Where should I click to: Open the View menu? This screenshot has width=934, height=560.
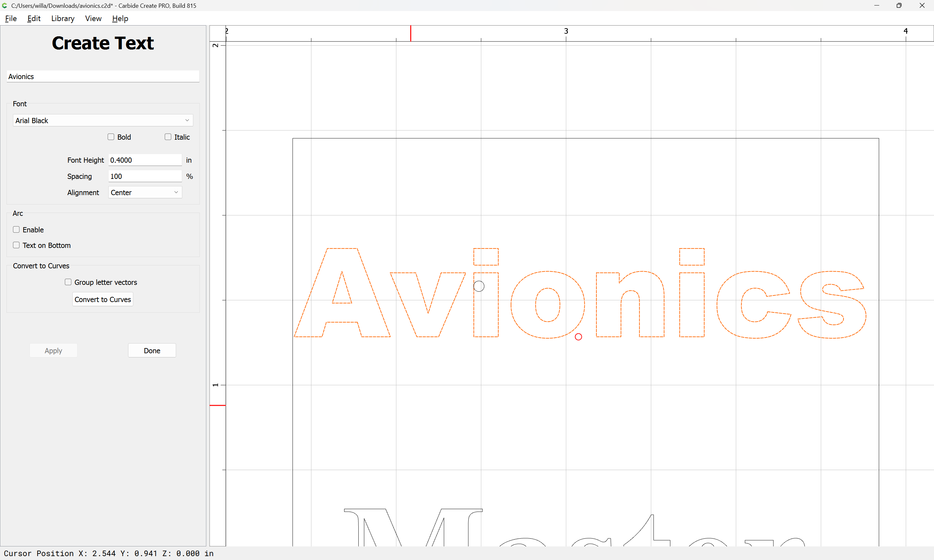point(93,18)
